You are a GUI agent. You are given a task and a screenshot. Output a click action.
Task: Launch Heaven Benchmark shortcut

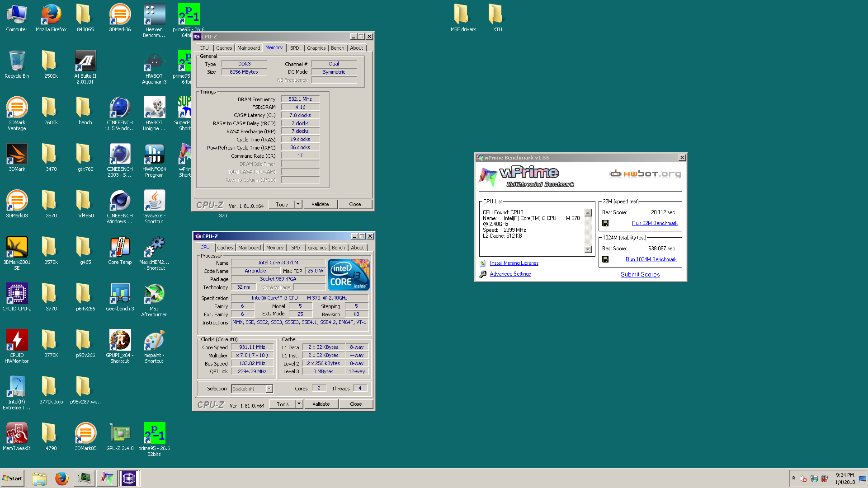click(154, 21)
